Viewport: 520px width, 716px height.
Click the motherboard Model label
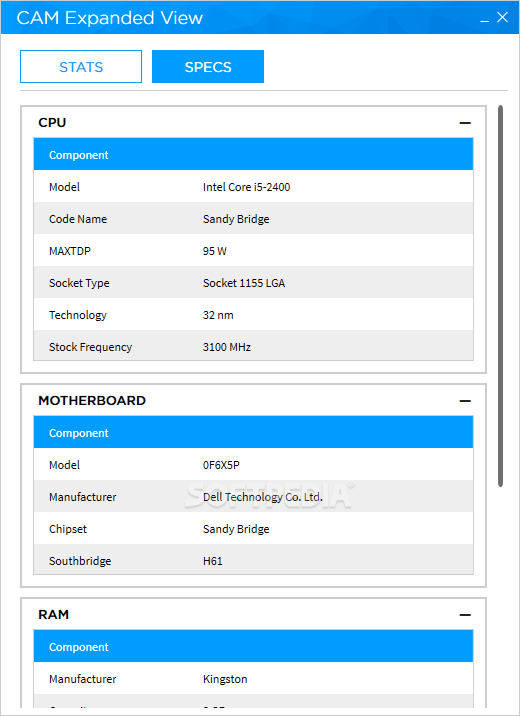(64, 465)
